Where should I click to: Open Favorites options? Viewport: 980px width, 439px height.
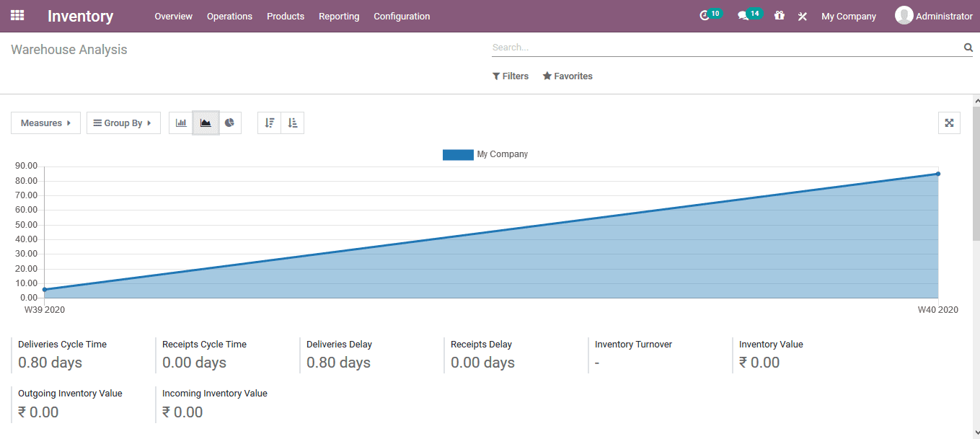point(568,76)
